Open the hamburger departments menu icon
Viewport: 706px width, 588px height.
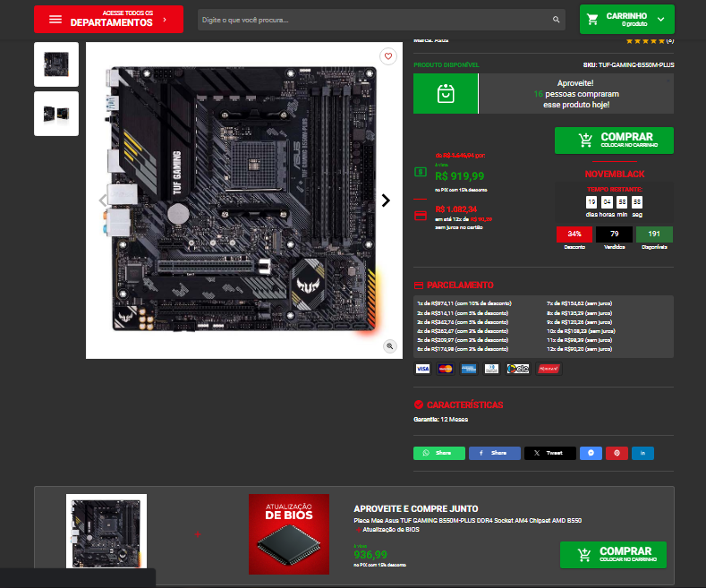tap(55, 20)
